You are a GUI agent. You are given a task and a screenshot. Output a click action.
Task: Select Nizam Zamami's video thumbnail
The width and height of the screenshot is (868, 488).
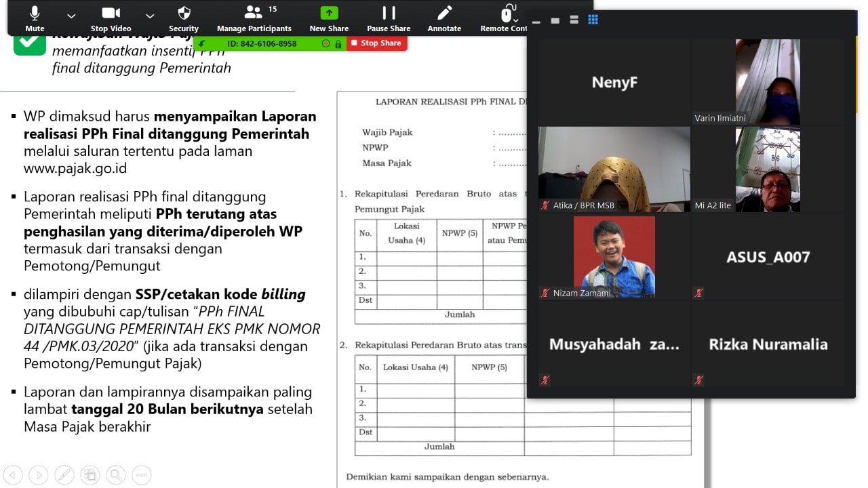click(614, 256)
